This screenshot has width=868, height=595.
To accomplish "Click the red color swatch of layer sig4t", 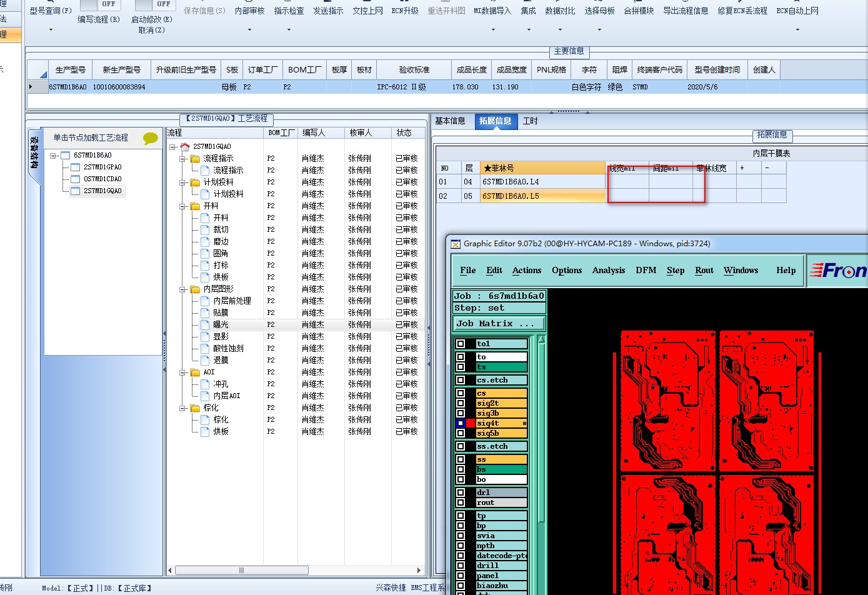I will [471, 423].
